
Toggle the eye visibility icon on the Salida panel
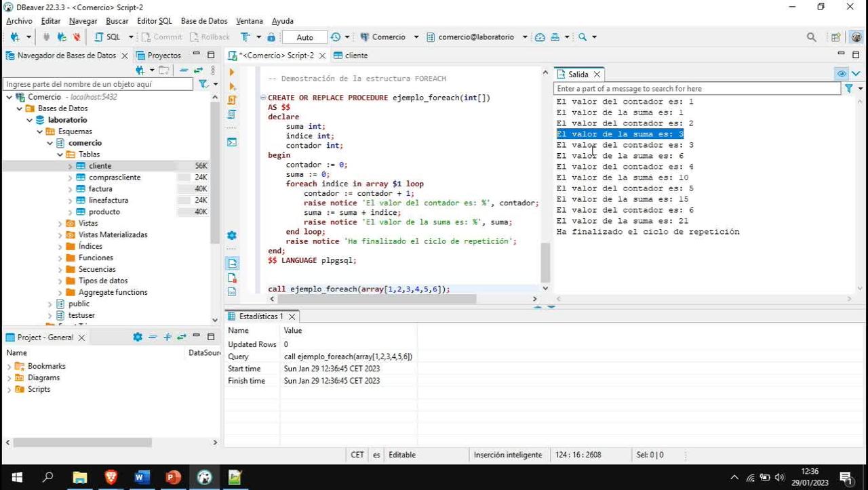841,73
